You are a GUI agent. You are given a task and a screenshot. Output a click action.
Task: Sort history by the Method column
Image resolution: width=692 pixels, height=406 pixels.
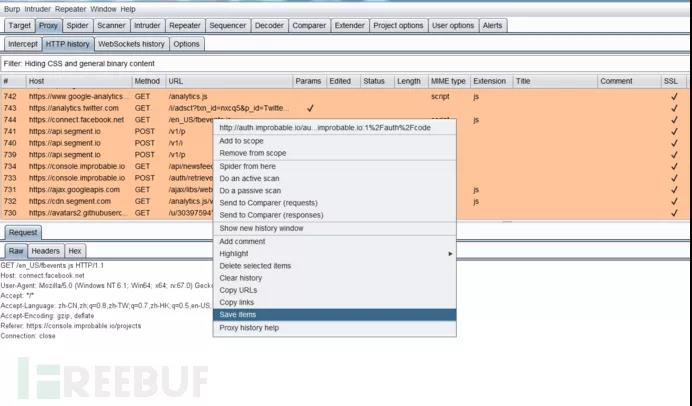click(x=148, y=81)
